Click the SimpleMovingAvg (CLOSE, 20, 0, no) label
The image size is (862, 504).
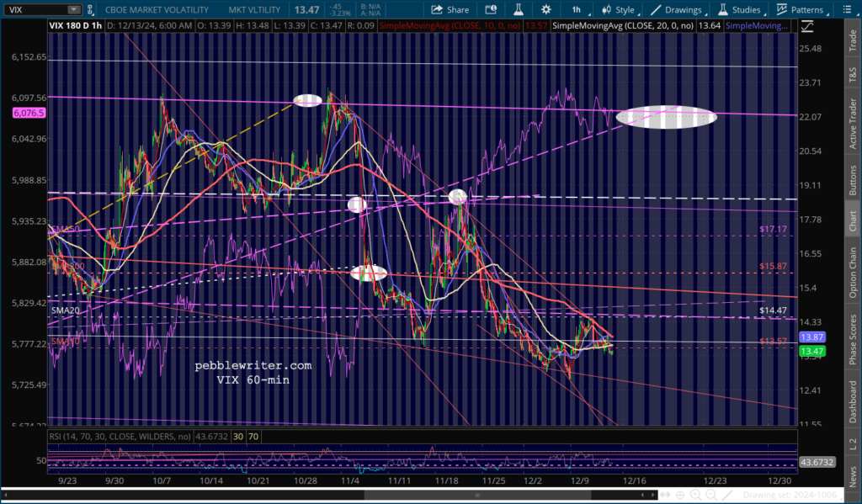tap(624, 26)
